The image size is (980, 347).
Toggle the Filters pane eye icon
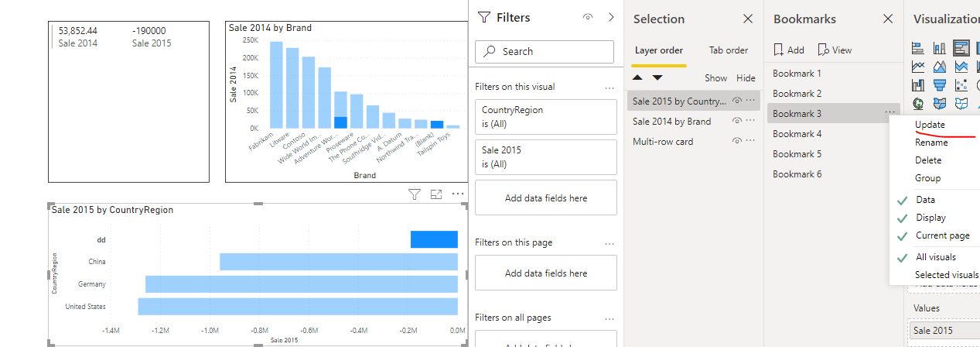pos(588,17)
